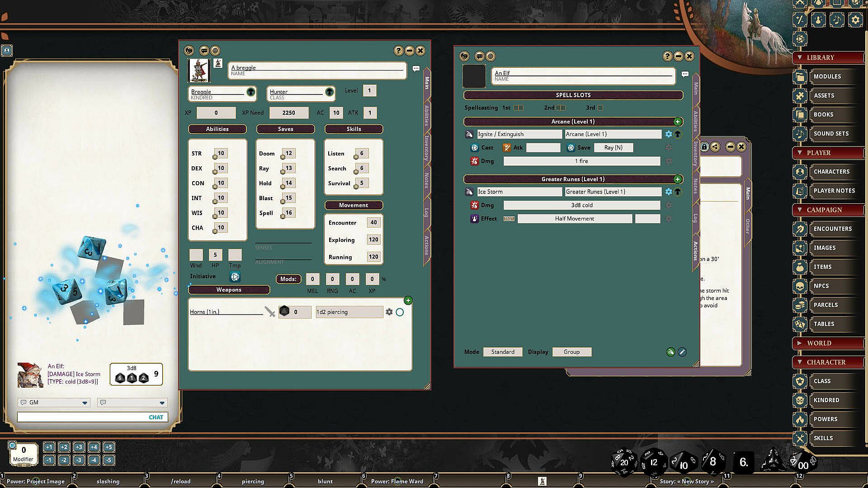Click the Half Movement effect icon
The width and height of the screenshot is (868, 488).
474,219
